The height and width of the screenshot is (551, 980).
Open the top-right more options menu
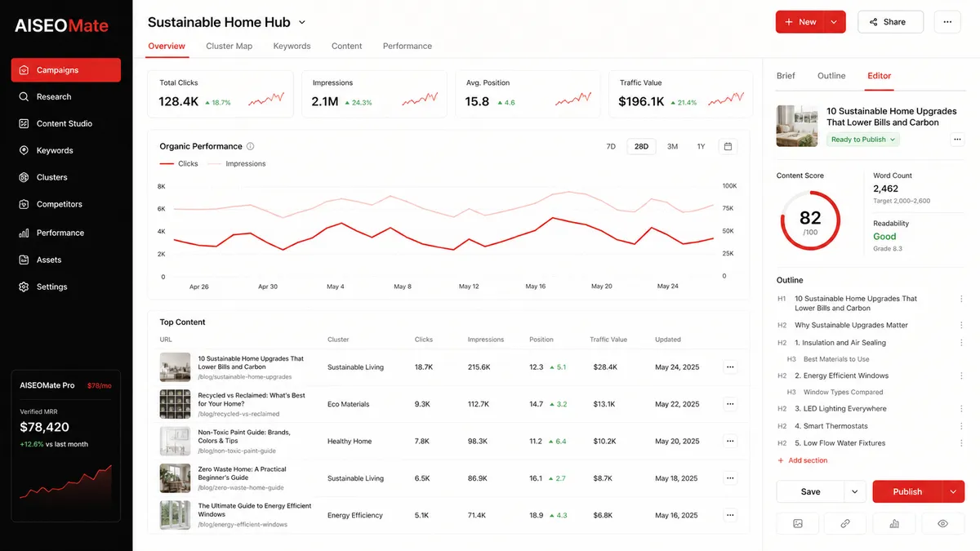(947, 22)
